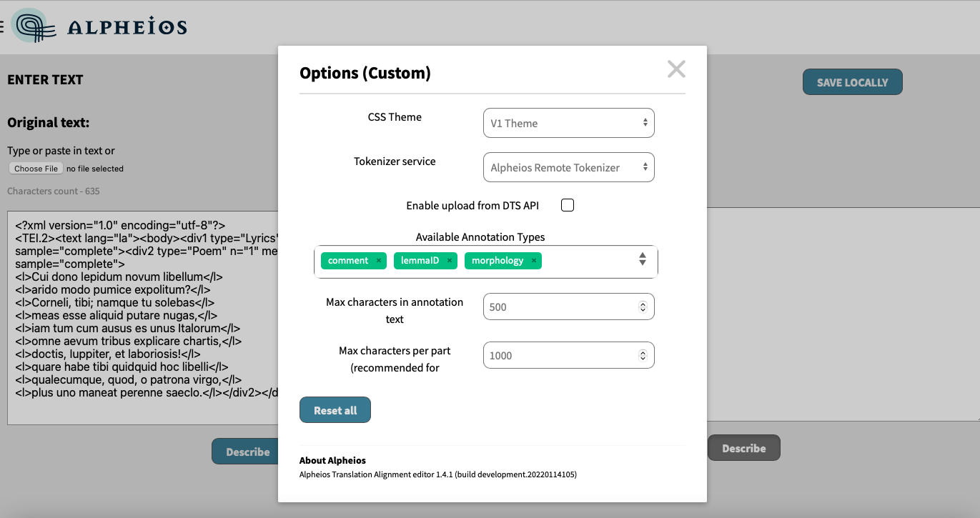Click the gray Describe button
The width and height of the screenshot is (980, 518).
pyautogui.click(x=743, y=448)
